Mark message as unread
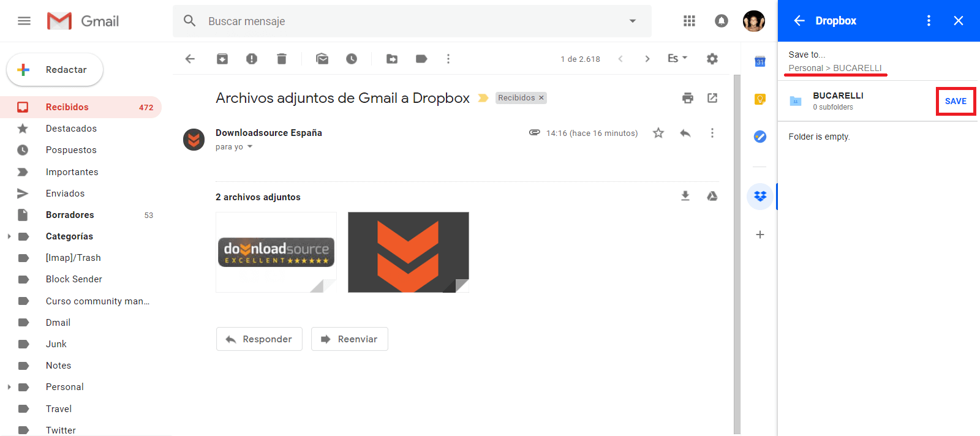The height and width of the screenshot is (436, 980). point(322,59)
